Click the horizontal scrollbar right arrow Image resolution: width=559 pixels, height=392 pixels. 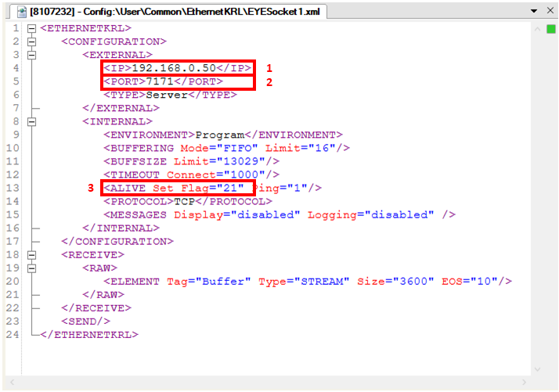(524, 383)
